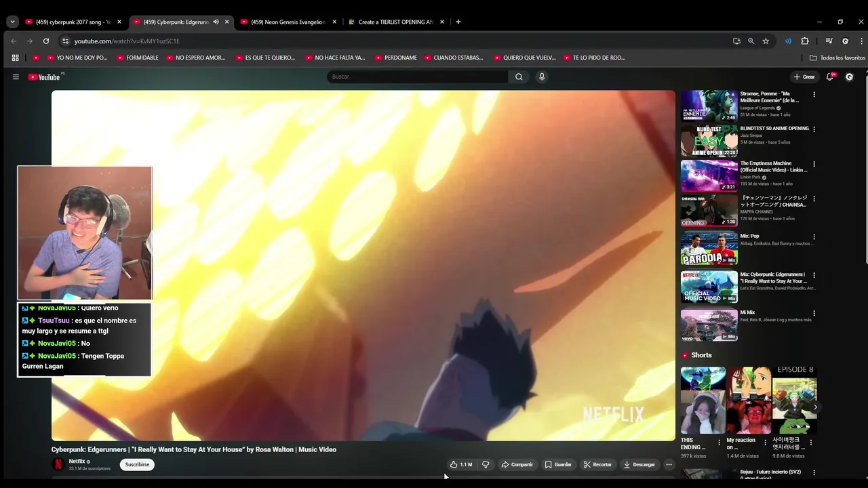Start voice search with the microphone
The width and height of the screenshot is (868, 488).
[x=542, y=77]
